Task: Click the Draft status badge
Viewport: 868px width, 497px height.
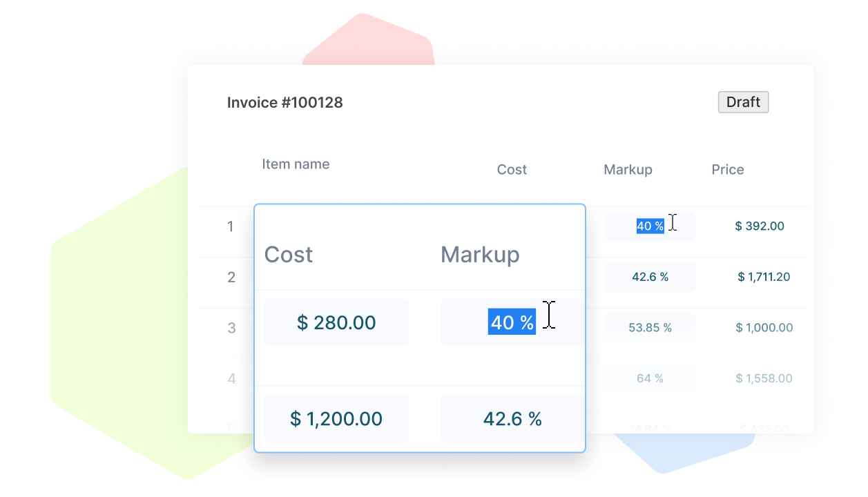Action: coord(743,102)
